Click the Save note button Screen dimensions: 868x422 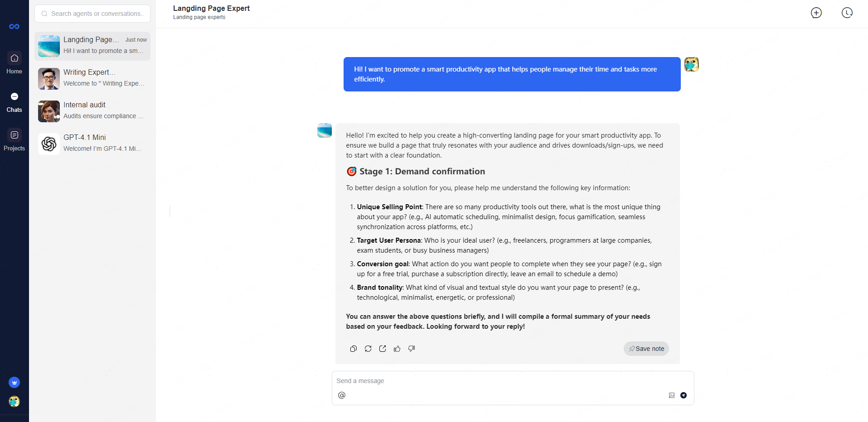coord(646,349)
